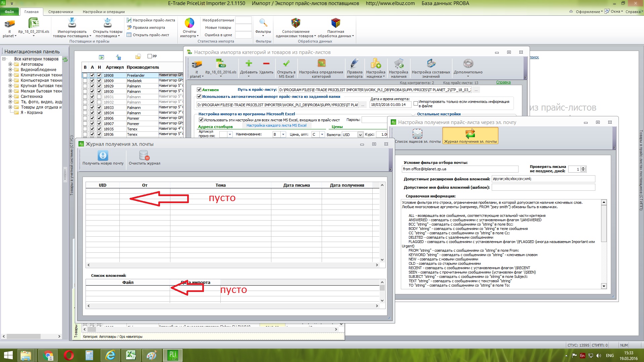The image size is (644, 362).
Task: Click 'Открыть в MS Excel' checkmark icon
Action: coord(286,64)
